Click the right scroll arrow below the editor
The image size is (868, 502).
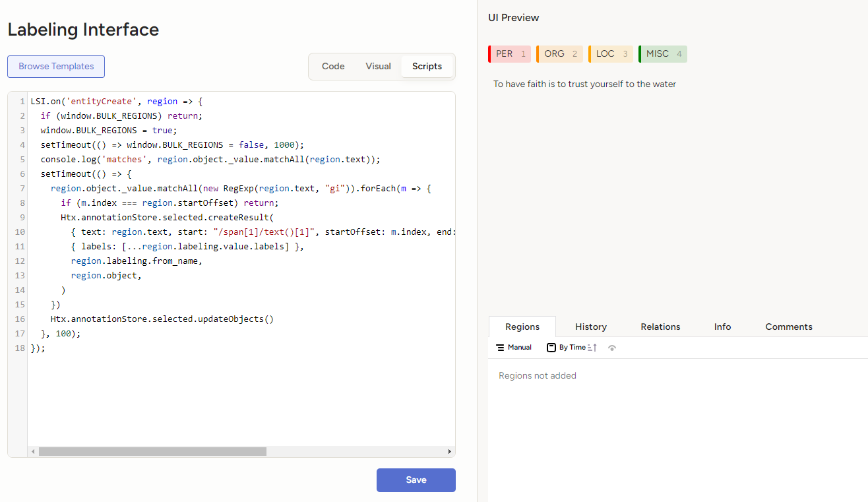(450, 451)
